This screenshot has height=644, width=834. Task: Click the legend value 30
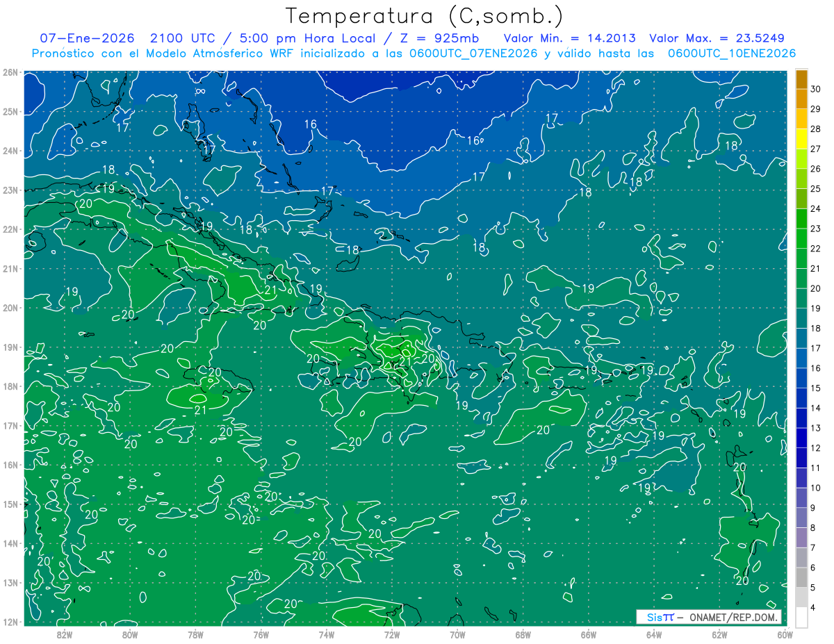point(816,89)
